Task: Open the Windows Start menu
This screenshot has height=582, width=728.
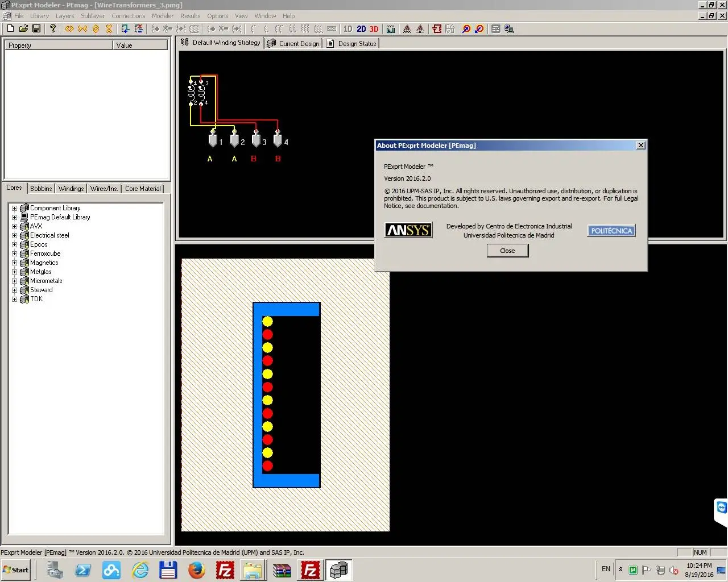Action: pos(16,570)
